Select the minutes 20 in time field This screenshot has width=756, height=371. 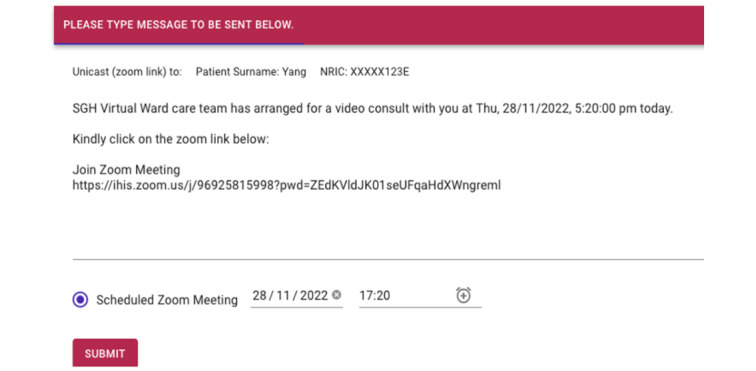coord(383,295)
